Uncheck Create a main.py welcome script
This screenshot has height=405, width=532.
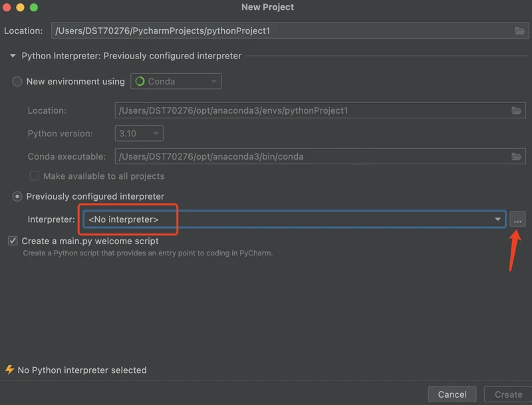[x=13, y=241]
